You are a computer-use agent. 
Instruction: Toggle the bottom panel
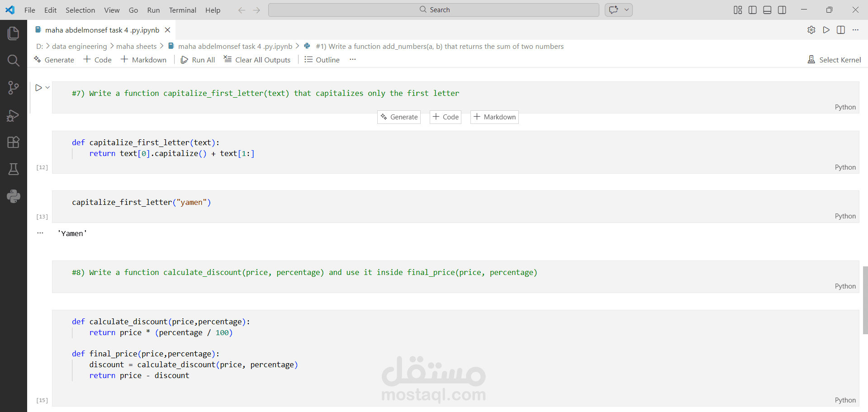pyautogui.click(x=767, y=10)
